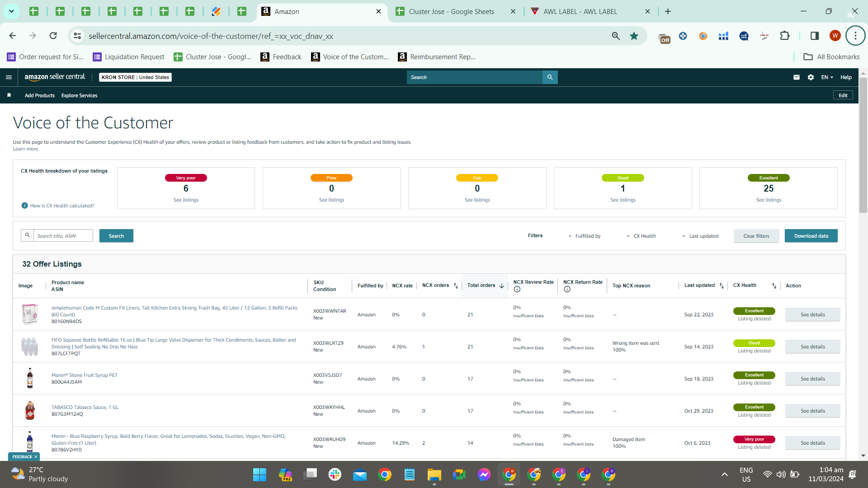This screenshot has height=488, width=868.
Task: Click the Download data button
Action: (811, 236)
